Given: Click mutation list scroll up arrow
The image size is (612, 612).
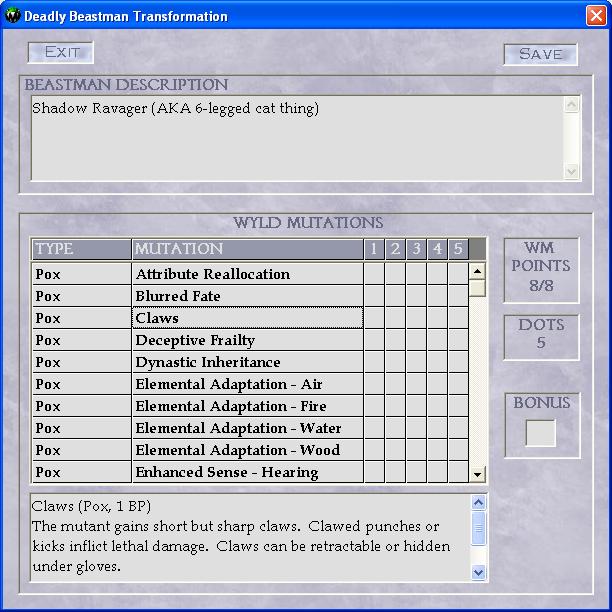Looking at the screenshot, I should pos(477,271).
